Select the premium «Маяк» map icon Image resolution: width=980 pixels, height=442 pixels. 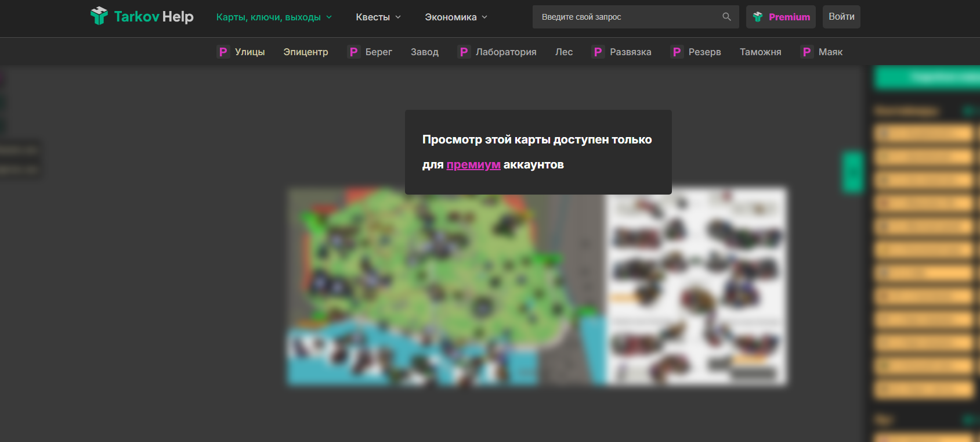pos(807,52)
